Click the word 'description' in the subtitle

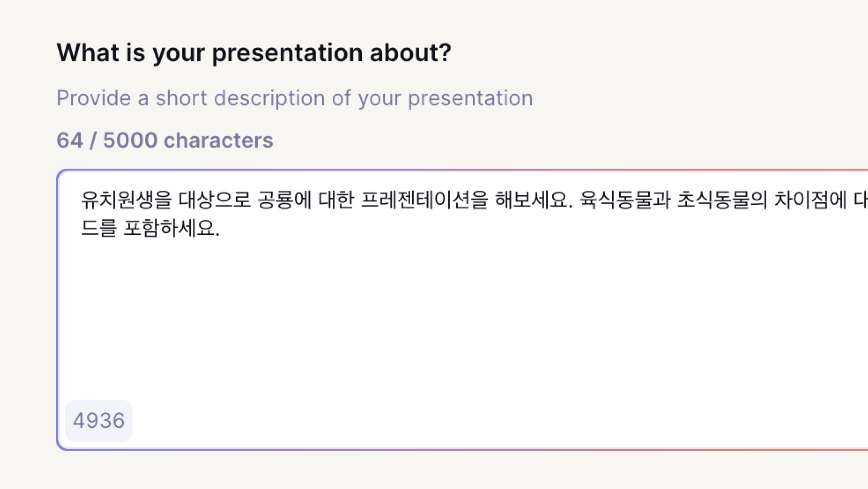pyautogui.click(x=270, y=98)
